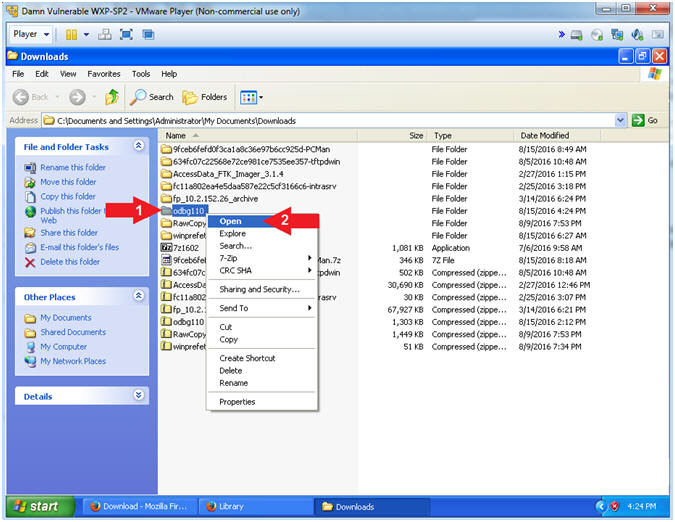Click Copy this folder link

click(x=68, y=197)
